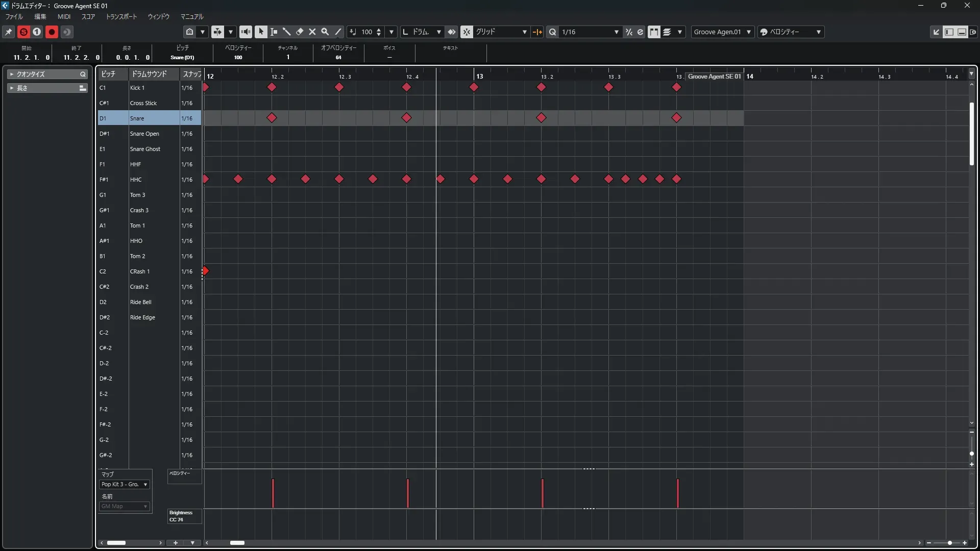Click the ドラムサウンド column header
The width and height of the screenshot is (980, 551).
pyautogui.click(x=150, y=74)
